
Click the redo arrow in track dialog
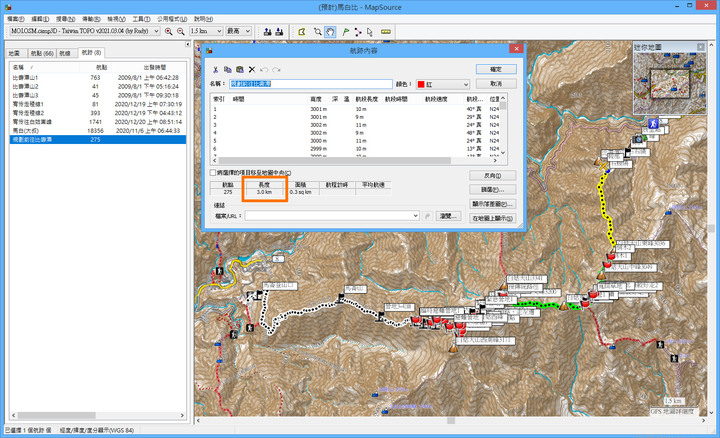pos(276,69)
